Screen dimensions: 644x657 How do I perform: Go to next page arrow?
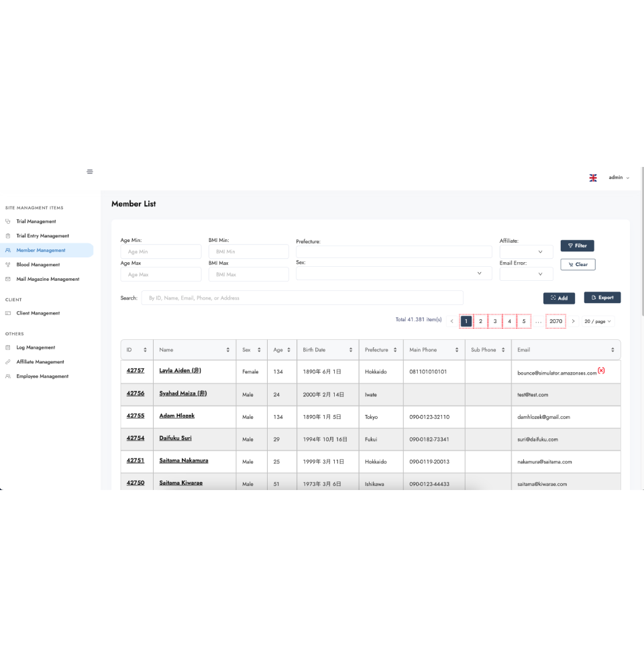coord(573,321)
